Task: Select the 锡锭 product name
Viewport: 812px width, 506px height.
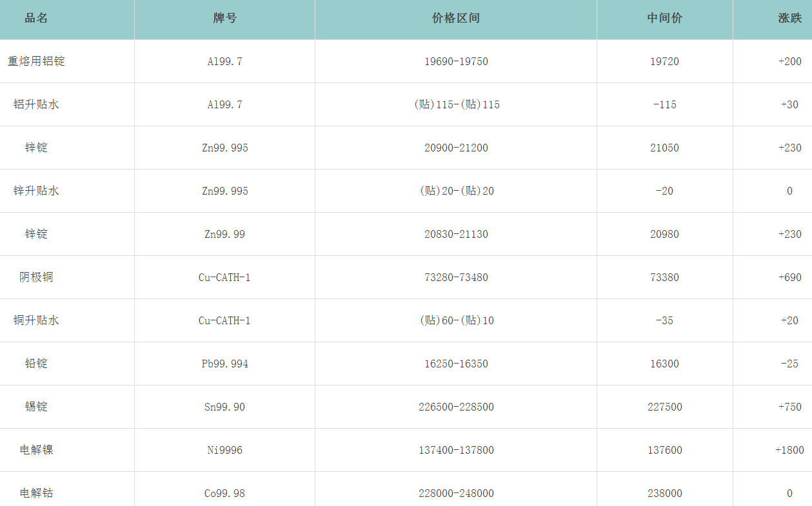Action: [36, 407]
